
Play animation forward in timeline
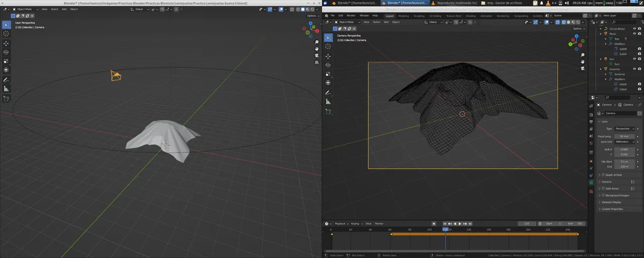[x=460, y=223]
